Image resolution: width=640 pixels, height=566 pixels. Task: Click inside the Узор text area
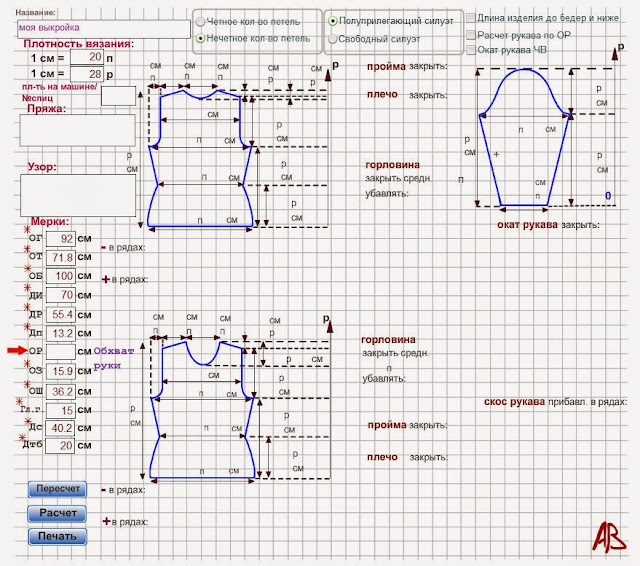click(78, 195)
